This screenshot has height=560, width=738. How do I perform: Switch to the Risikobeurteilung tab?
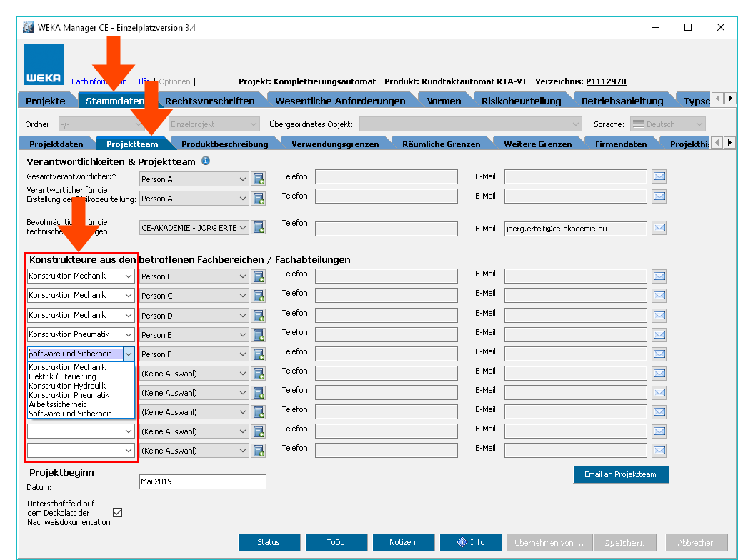(521, 101)
